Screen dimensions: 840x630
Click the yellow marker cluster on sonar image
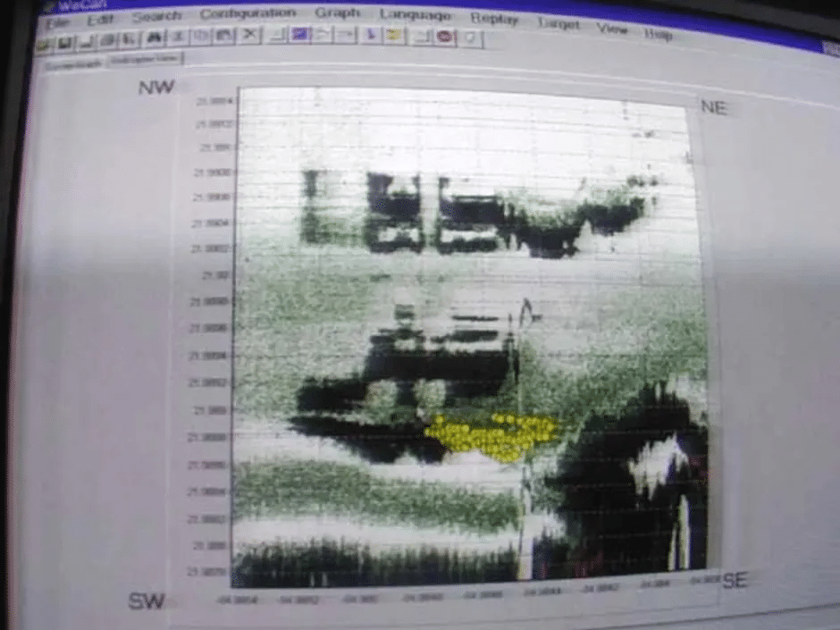(x=491, y=436)
